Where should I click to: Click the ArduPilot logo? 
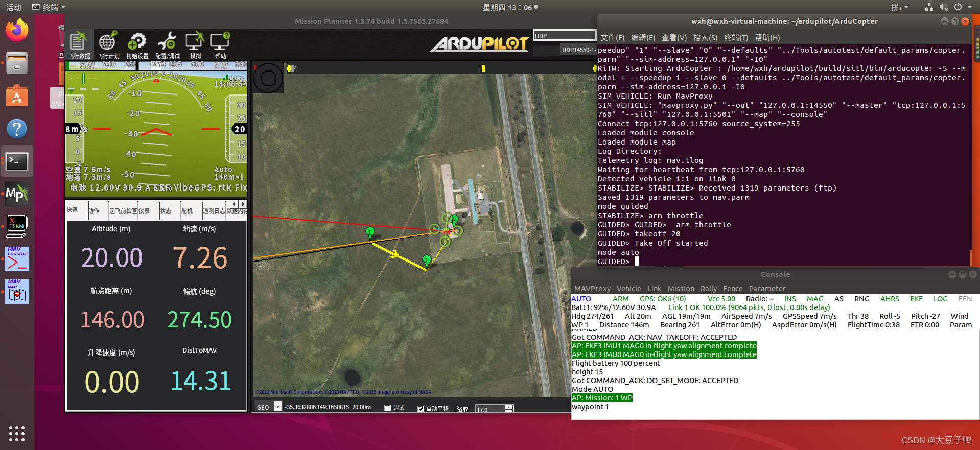[480, 44]
